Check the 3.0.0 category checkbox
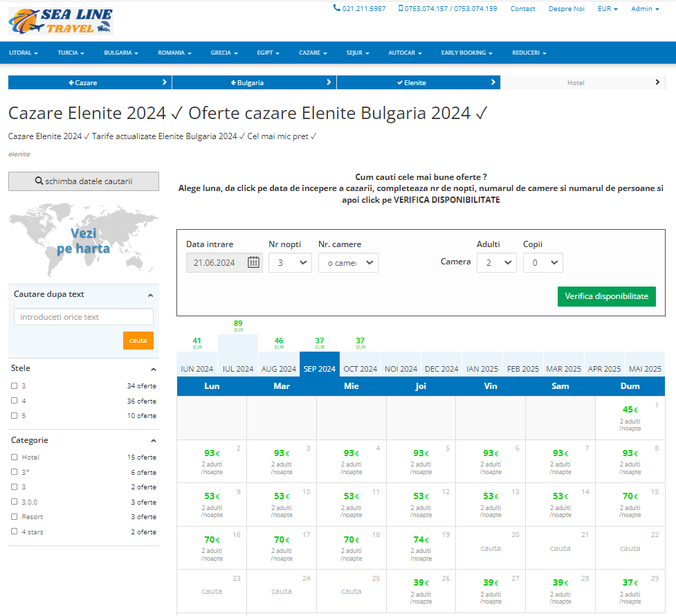 coord(15,502)
